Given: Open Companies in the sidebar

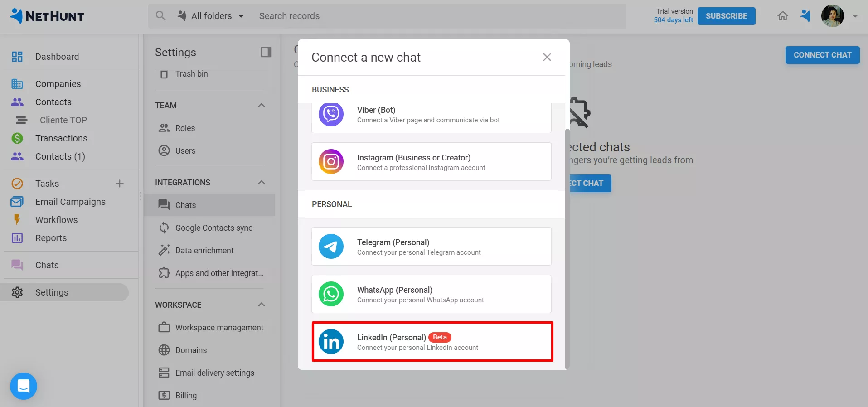Looking at the screenshot, I should (x=58, y=84).
